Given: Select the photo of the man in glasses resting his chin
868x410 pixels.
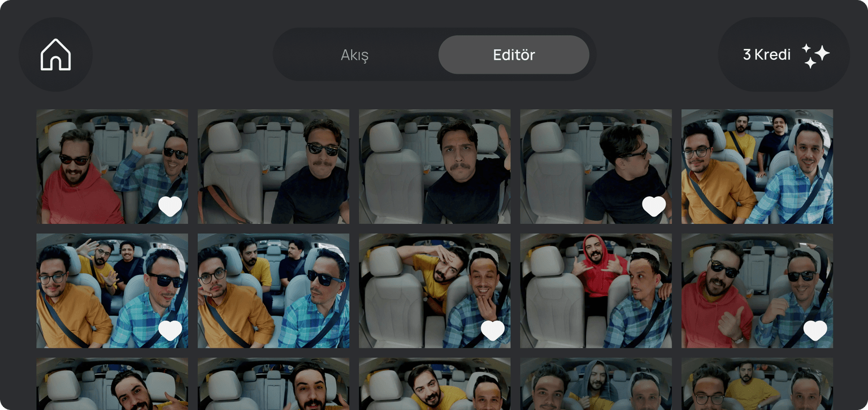Looking at the screenshot, I should [273, 291].
